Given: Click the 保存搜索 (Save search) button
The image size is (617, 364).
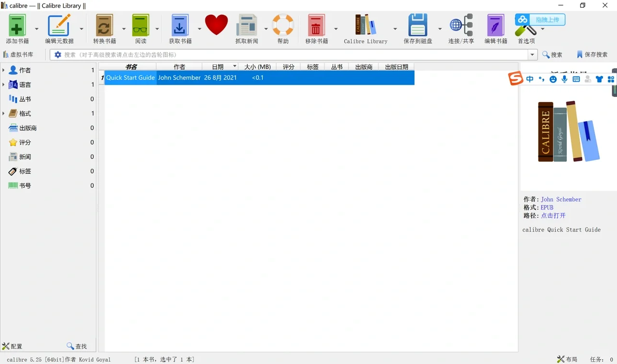Looking at the screenshot, I should (x=592, y=54).
